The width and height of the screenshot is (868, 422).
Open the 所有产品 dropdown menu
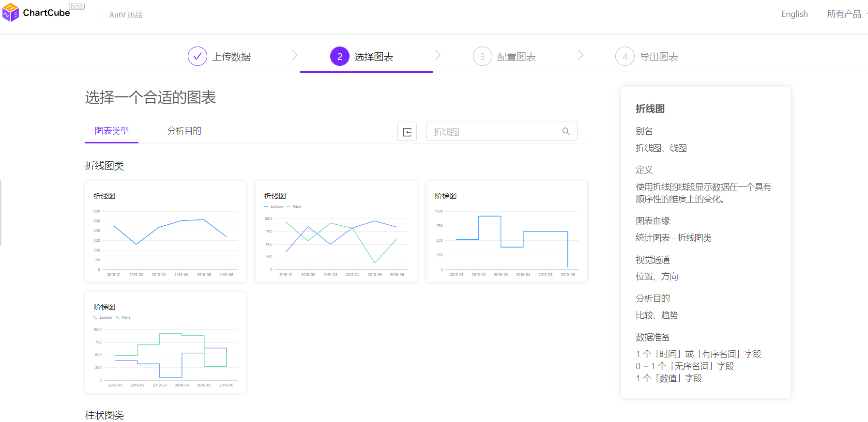tap(845, 14)
